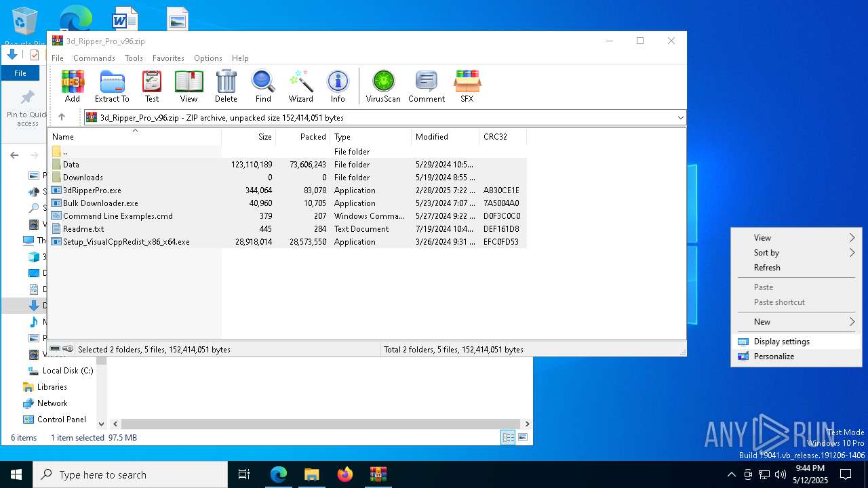
Task: Choose Refresh in desktop context menu
Action: (796, 267)
